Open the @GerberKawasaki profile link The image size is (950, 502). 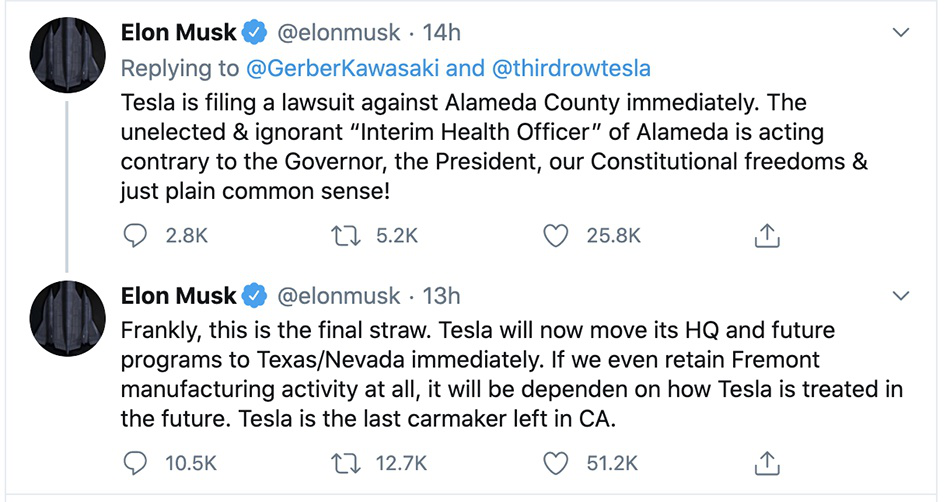[x=326, y=68]
